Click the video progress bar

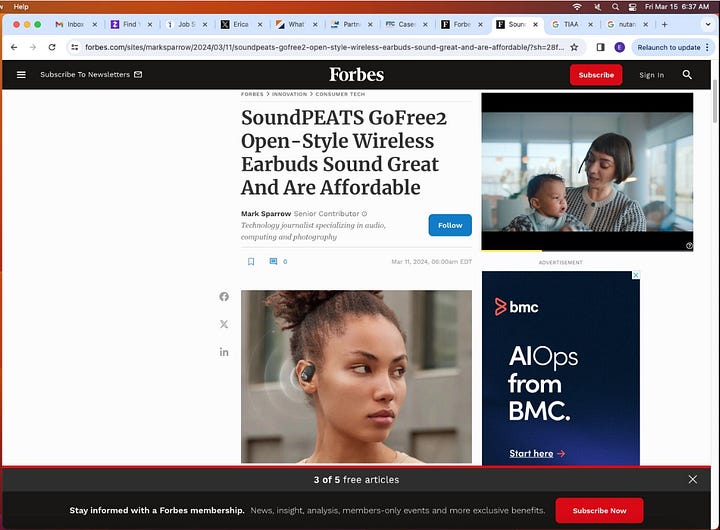(x=587, y=251)
